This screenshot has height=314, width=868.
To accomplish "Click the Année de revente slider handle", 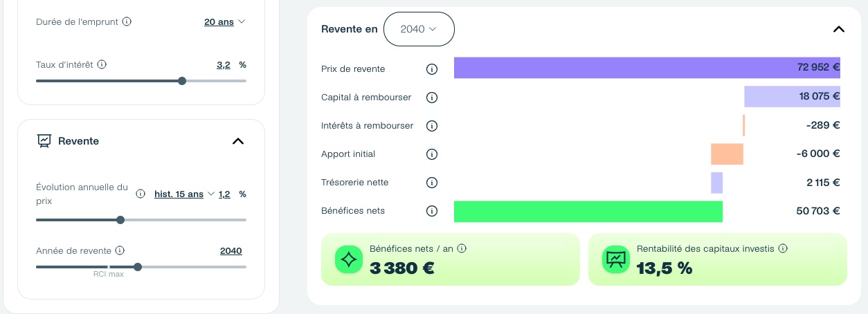I will pyautogui.click(x=138, y=267).
